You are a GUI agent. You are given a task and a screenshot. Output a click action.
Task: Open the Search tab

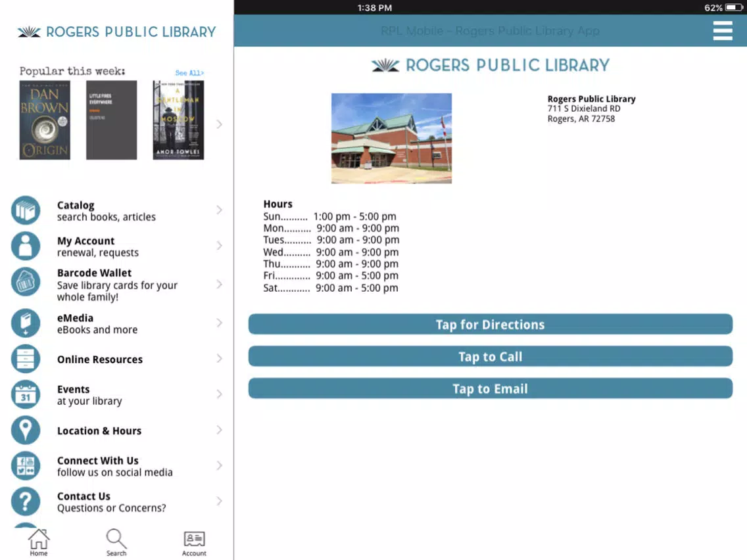(x=116, y=542)
